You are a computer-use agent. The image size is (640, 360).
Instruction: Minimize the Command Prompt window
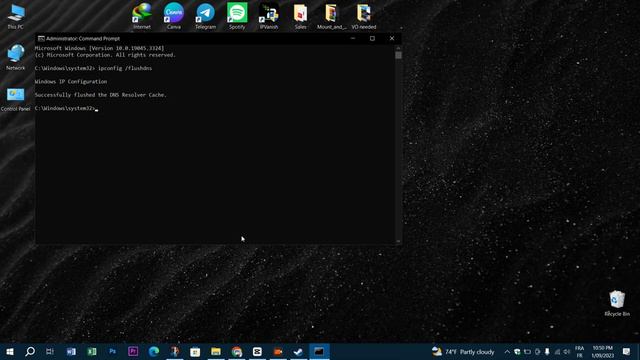pyautogui.click(x=353, y=38)
